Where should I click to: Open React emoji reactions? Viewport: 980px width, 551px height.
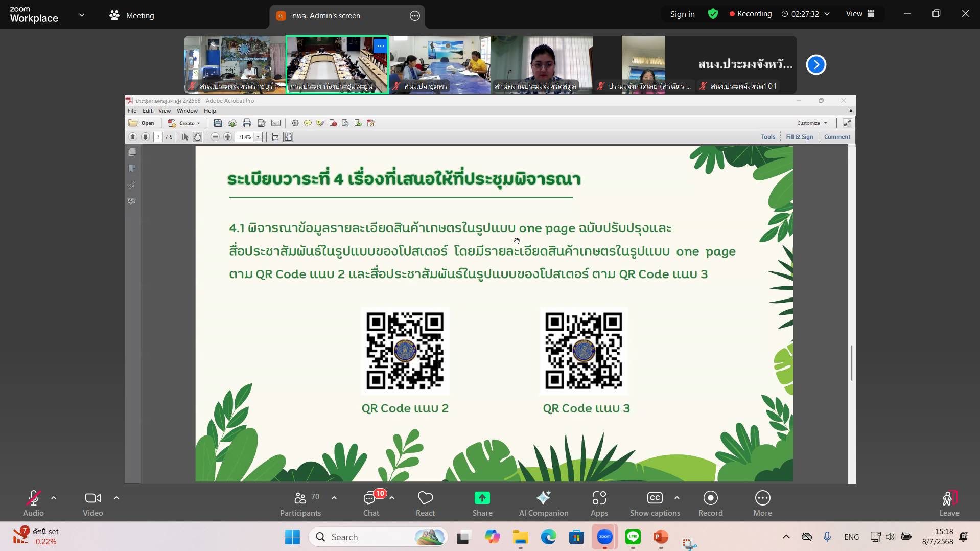tap(425, 504)
